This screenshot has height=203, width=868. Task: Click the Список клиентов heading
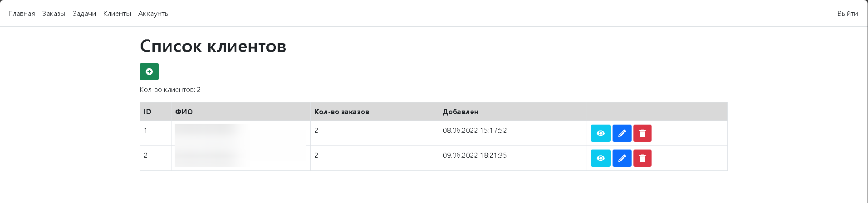coord(213,46)
